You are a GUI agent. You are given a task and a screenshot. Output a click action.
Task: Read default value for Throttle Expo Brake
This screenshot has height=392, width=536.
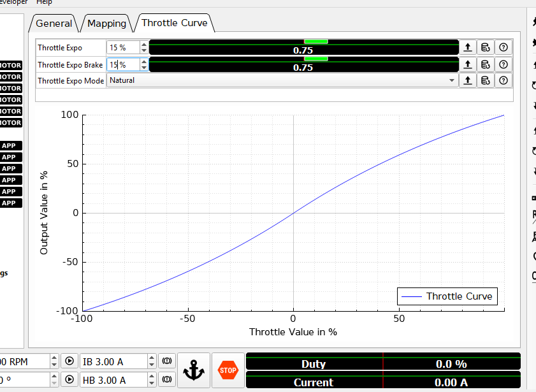click(x=486, y=64)
